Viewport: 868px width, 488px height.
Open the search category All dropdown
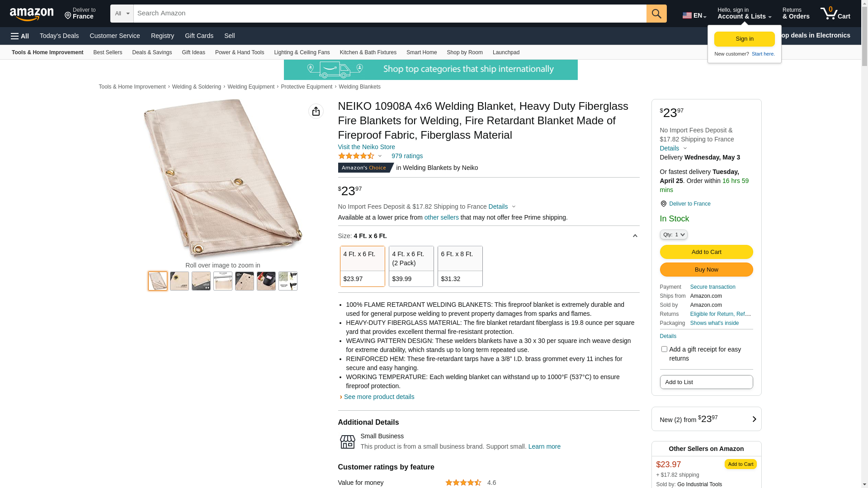click(122, 14)
